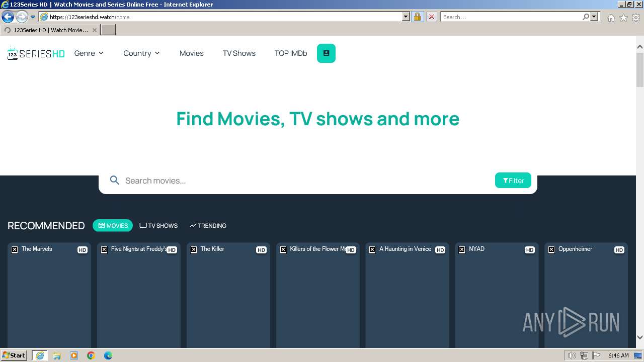
Task: Click the browser Forward arrow button
Action: (x=21, y=17)
